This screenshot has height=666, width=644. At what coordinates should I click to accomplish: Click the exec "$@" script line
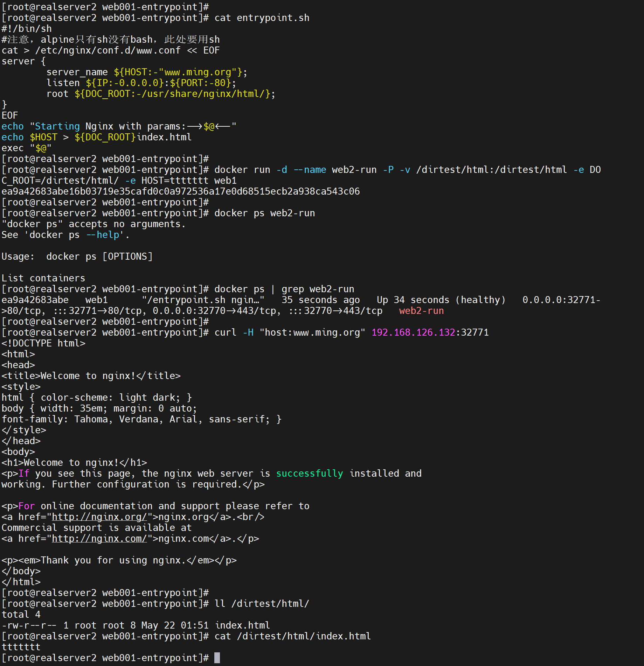pyautogui.click(x=27, y=148)
